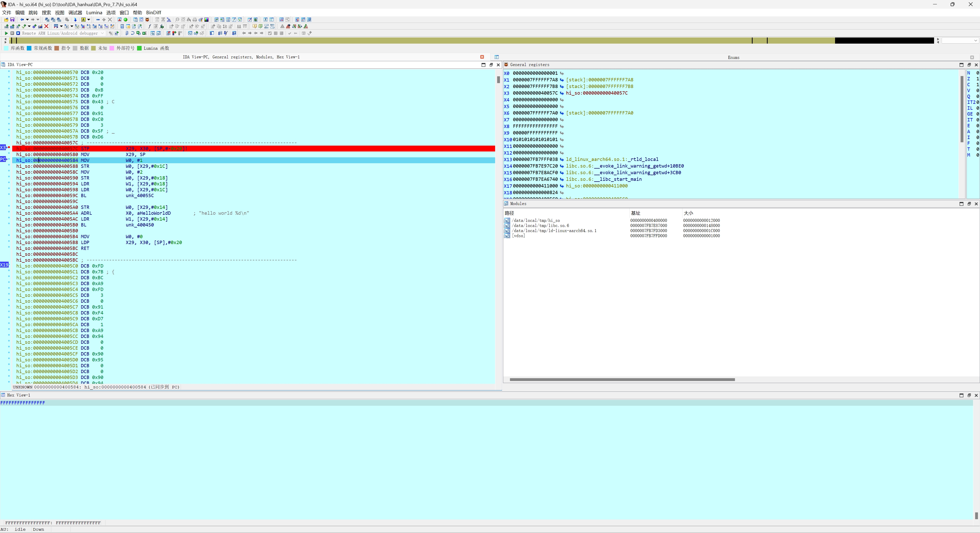Click the yellow A highlight icon
Image resolution: width=980 pixels, height=533 pixels.
(83, 20)
